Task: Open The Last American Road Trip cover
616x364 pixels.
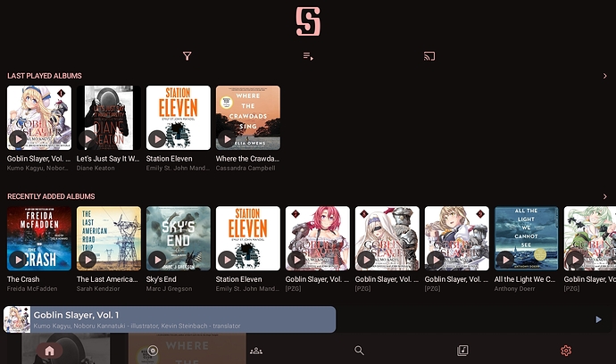Action: click(x=109, y=234)
